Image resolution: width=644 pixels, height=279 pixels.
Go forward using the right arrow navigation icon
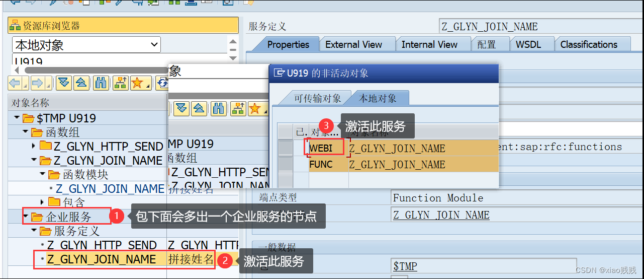(x=38, y=83)
